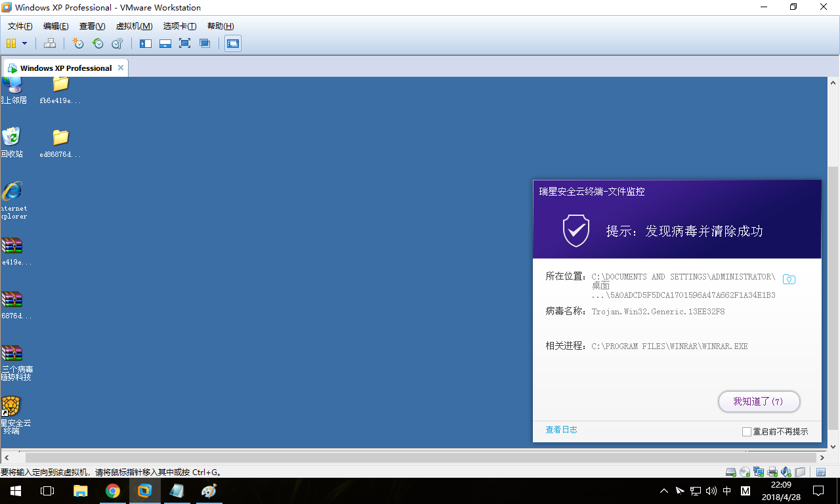
Task: Click the horizontal scrollbar right arrow
Action: pos(822,457)
